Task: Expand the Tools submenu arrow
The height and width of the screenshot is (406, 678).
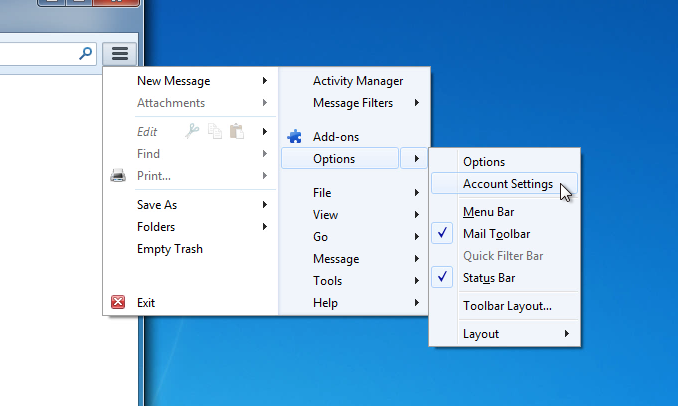Action: [x=416, y=281]
